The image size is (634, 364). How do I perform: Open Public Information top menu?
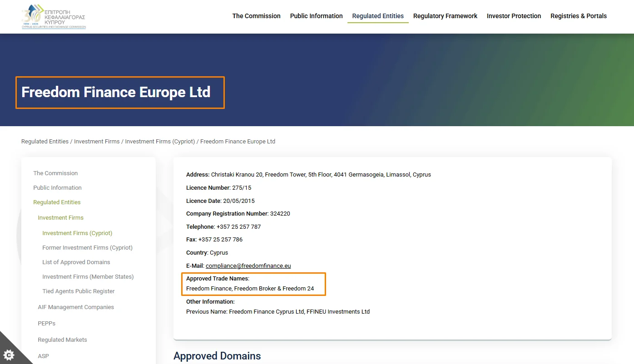point(316,16)
